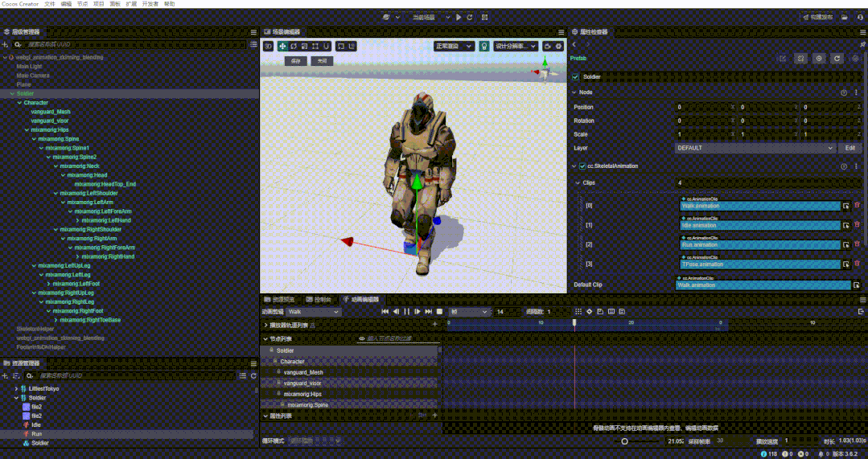Delete the Run.animation clip entry
The height and width of the screenshot is (459, 868).
coord(858,244)
